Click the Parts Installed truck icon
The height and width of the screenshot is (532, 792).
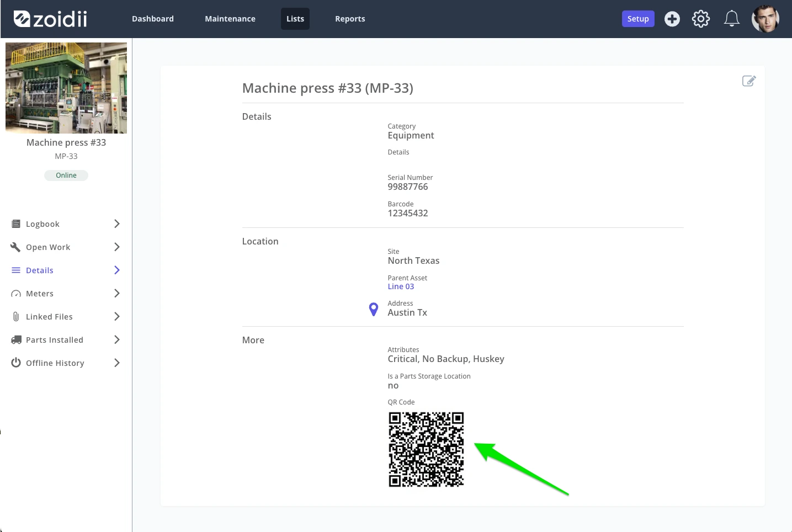pyautogui.click(x=16, y=340)
